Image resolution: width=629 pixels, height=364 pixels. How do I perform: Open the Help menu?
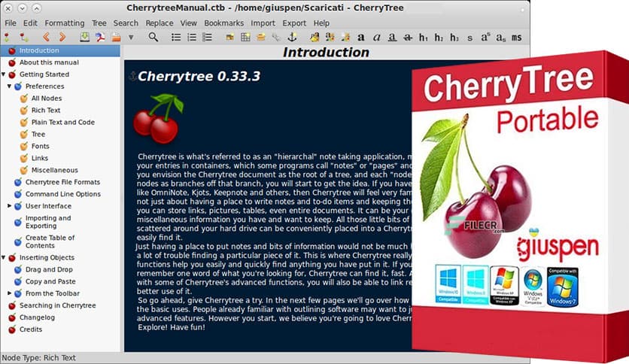pyautogui.click(x=321, y=23)
